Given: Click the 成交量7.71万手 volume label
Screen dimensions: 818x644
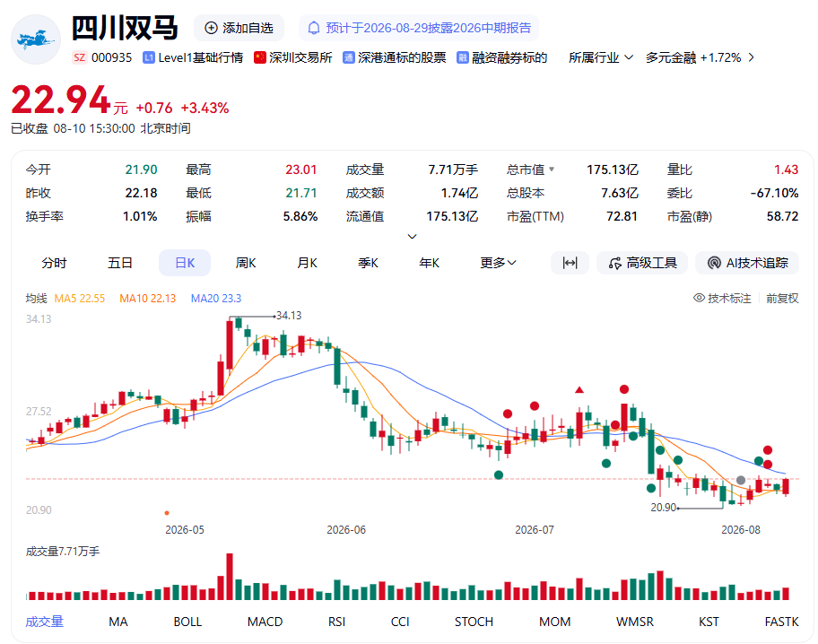Looking at the screenshot, I should 63,551.
